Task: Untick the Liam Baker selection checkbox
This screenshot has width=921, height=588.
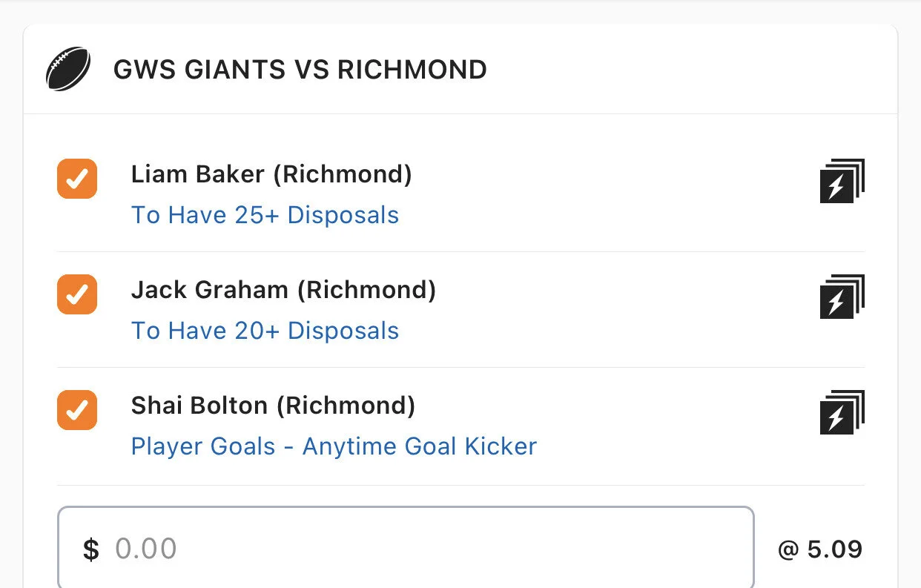Action: pyautogui.click(x=77, y=179)
